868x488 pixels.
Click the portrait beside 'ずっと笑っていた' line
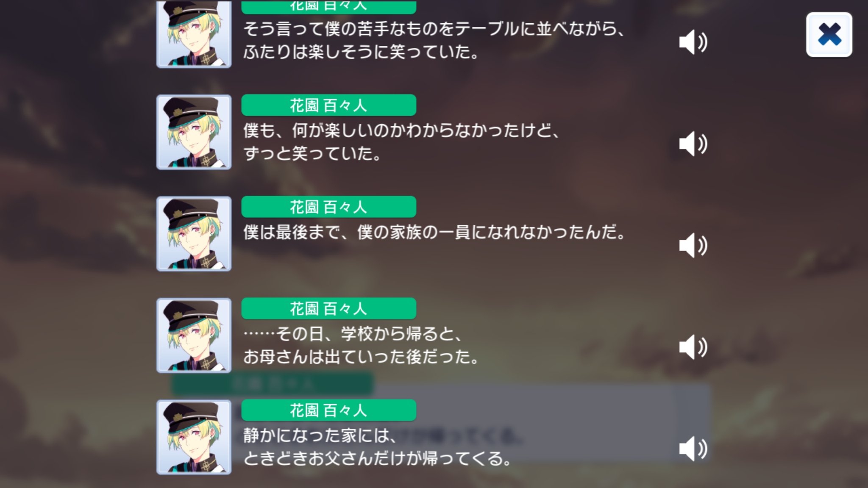(x=194, y=132)
